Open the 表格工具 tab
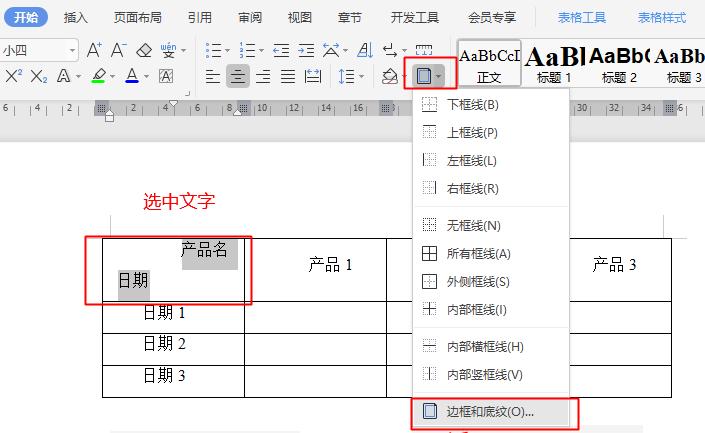This screenshot has height=433, width=705. click(582, 18)
